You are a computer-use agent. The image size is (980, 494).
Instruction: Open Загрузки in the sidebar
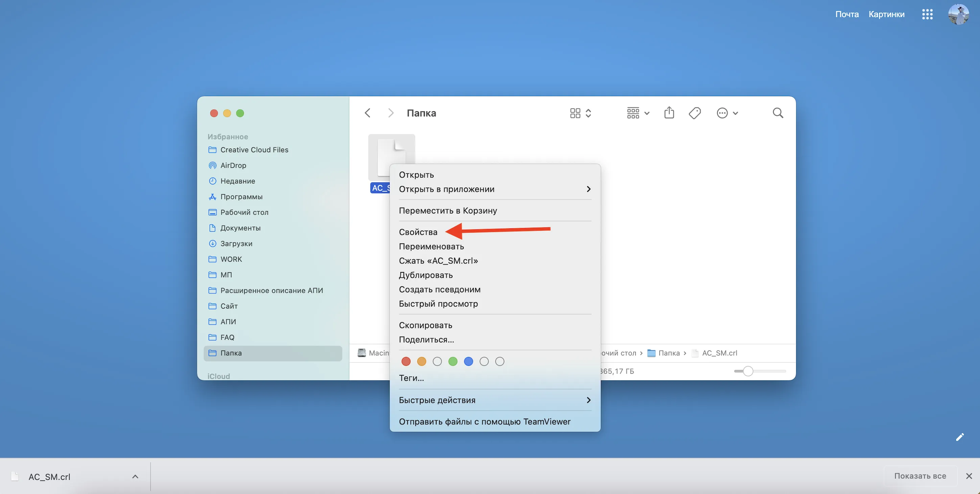click(x=273, y=243)
